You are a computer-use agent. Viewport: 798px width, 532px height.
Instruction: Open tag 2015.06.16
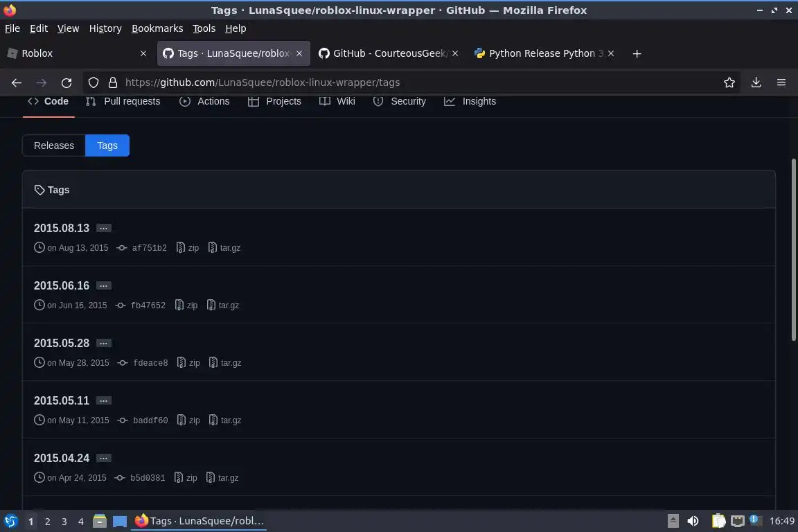click(x=62, y=285)
